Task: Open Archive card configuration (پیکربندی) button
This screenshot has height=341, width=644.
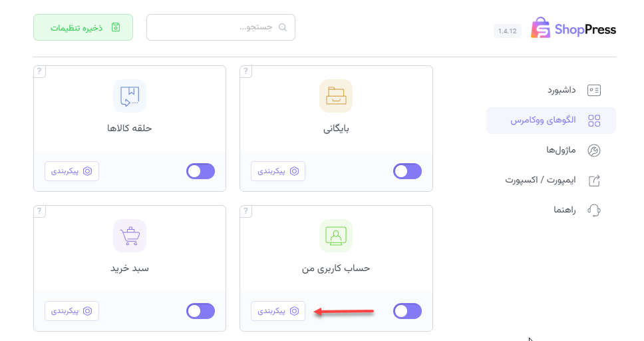Action: 278,171
